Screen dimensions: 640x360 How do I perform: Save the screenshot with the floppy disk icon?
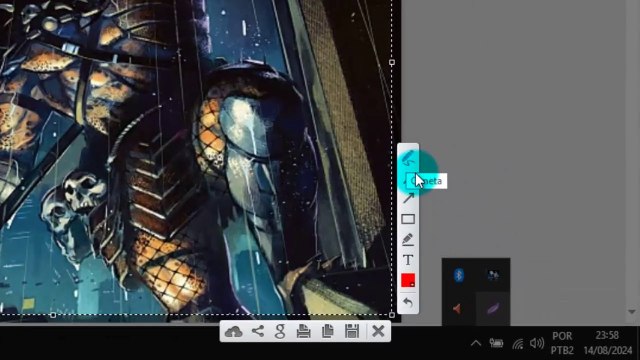coord(352,331)
